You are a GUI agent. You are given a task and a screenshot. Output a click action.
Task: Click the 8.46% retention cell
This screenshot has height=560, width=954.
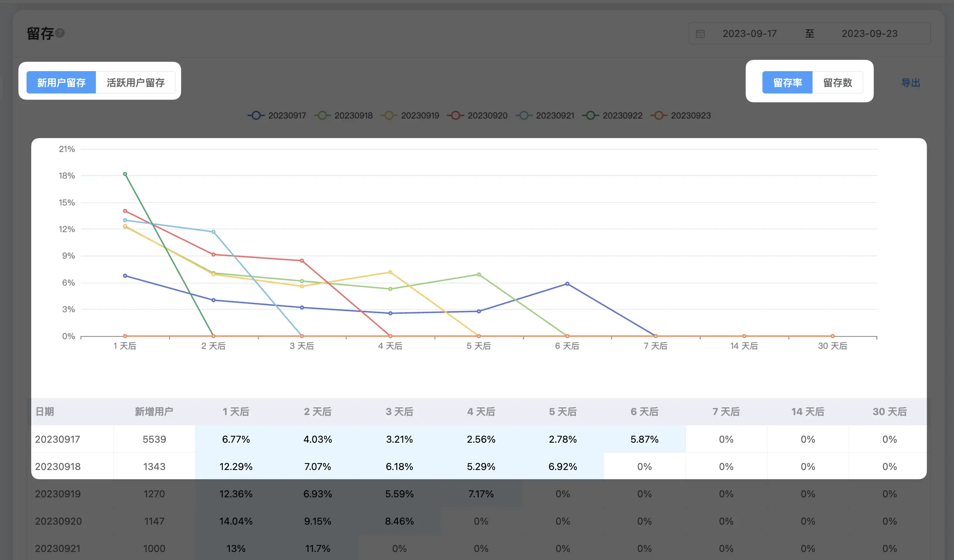399,521
